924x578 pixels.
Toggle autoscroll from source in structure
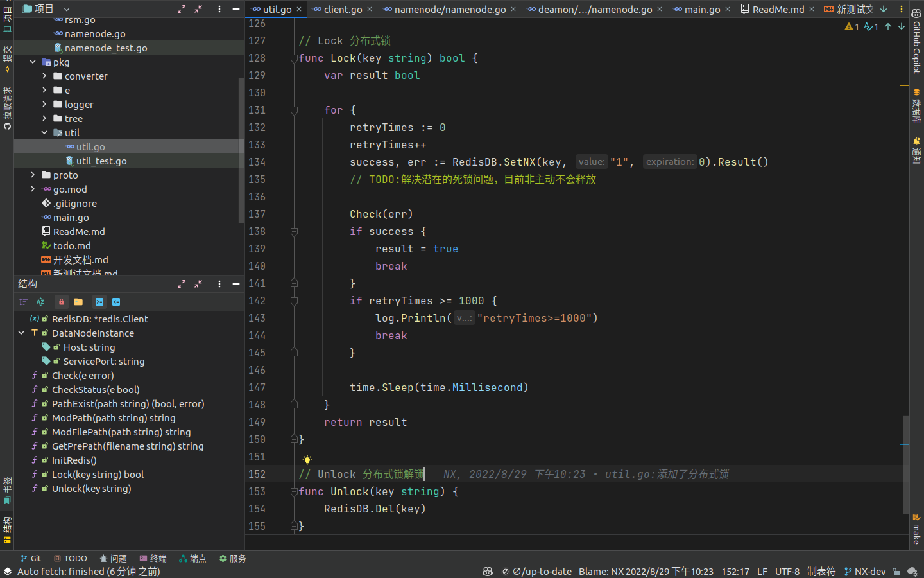[x=116, y=302]
